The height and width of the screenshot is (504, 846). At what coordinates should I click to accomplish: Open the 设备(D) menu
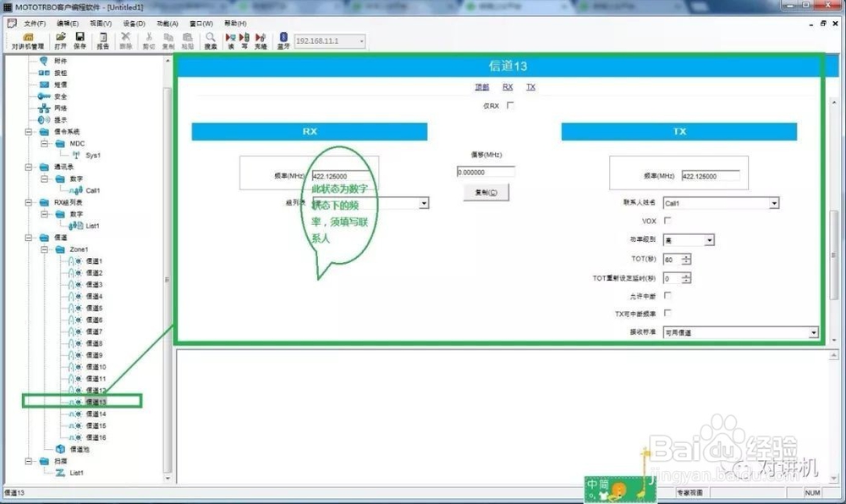[x=134, y=24]
